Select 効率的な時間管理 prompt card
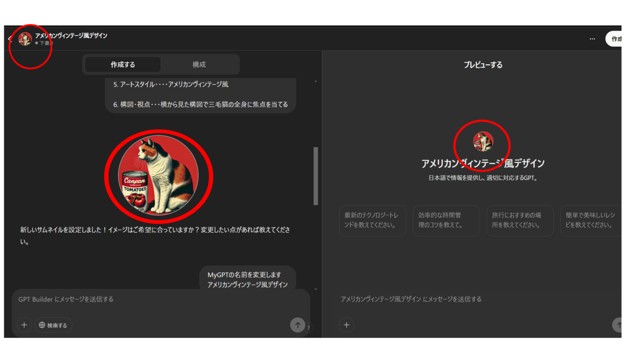The image size is (644, 362). [446, 220]
